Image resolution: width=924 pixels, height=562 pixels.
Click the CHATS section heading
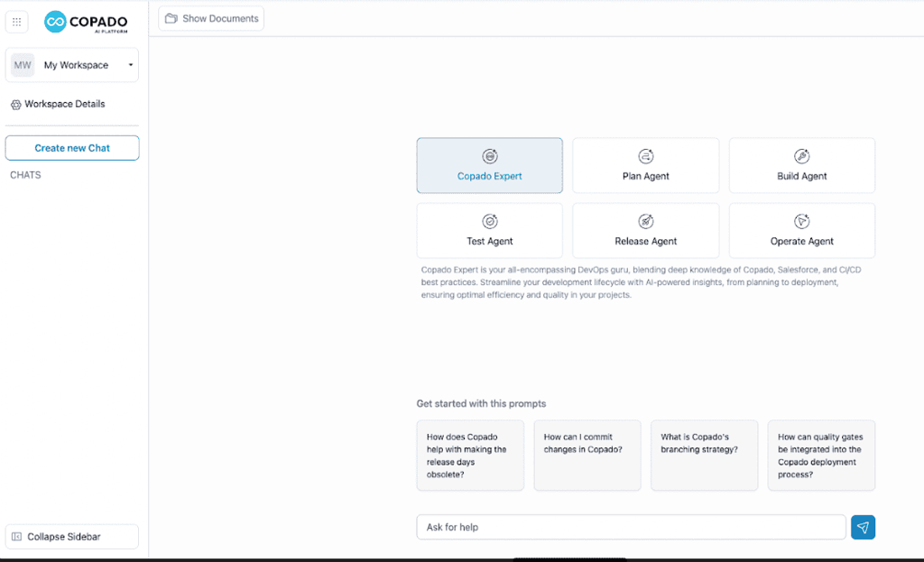(x=25, y=175)
